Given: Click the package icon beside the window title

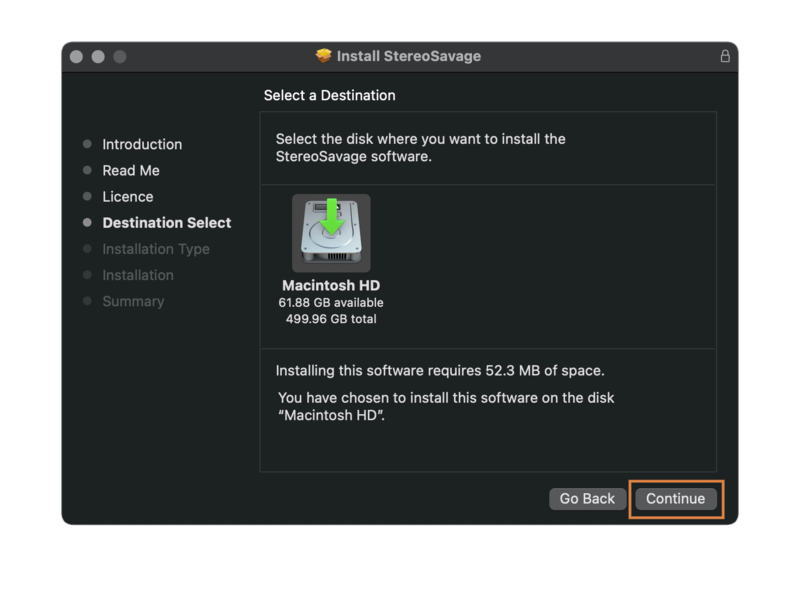Looking at the screenshot, I should coord(323,56).
